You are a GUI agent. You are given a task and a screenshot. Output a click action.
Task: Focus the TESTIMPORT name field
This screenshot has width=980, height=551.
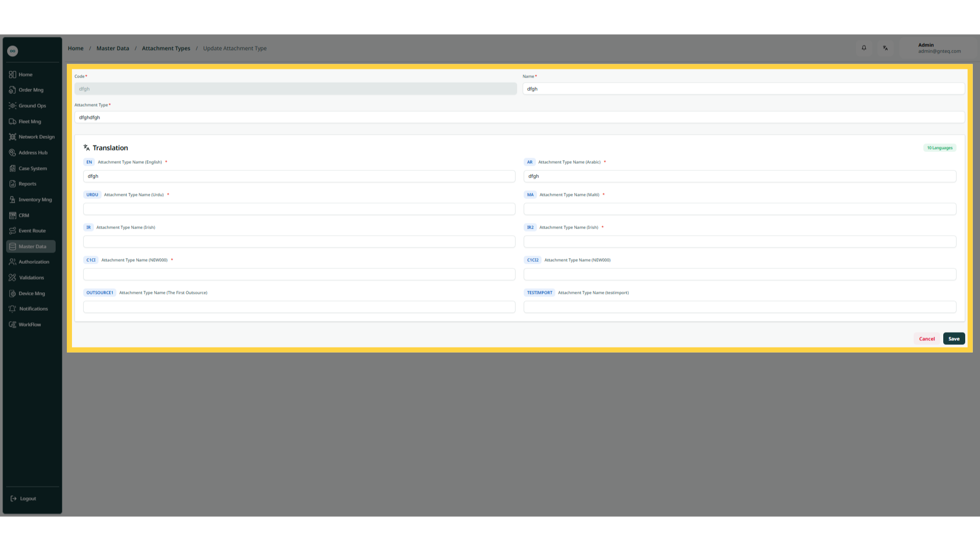coord(740,307)
